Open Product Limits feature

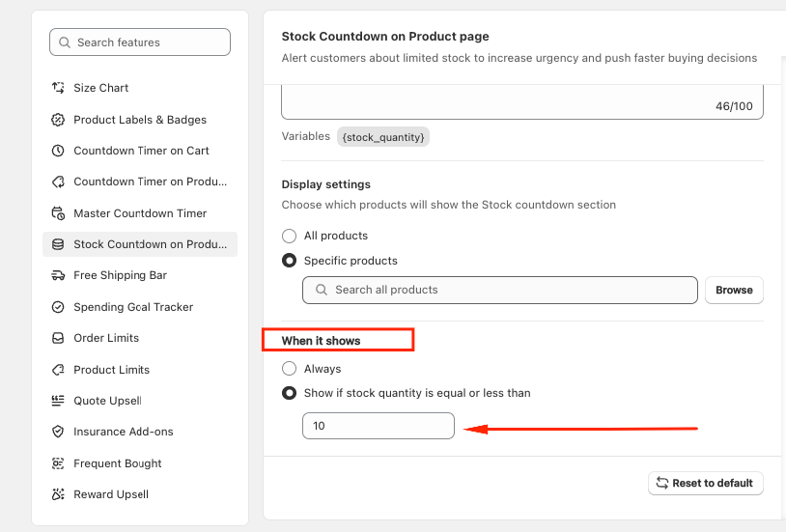tap(140, 370)
